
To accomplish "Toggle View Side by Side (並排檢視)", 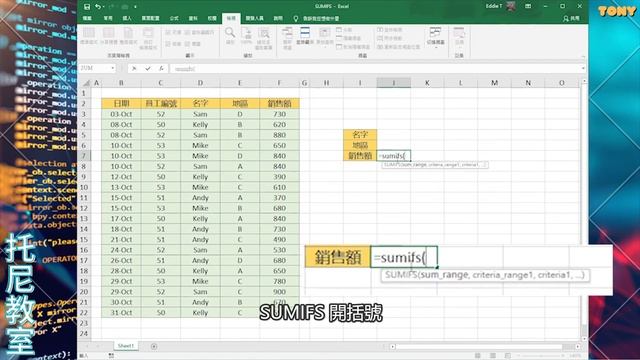I will click(389, 30).
